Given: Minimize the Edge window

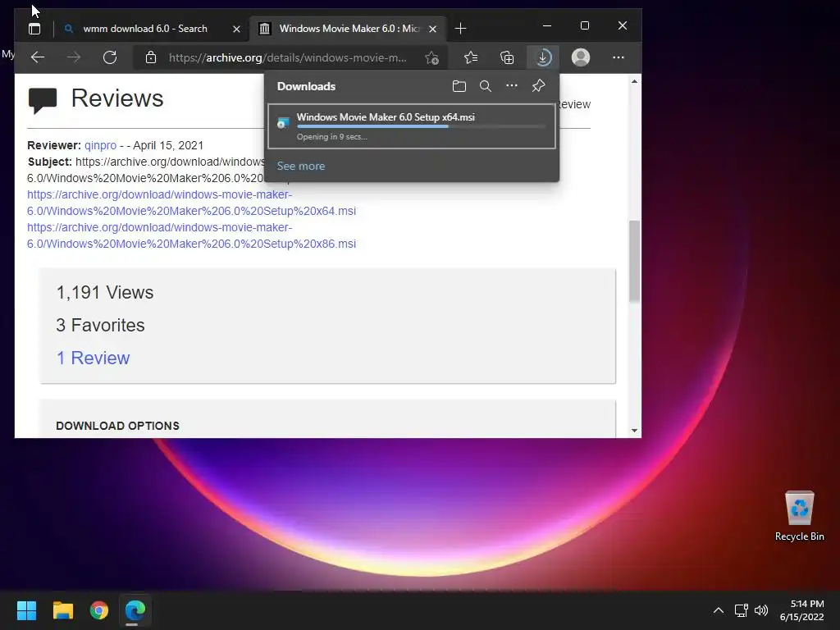Looking at the screenshot, I should tap(547, 25).
